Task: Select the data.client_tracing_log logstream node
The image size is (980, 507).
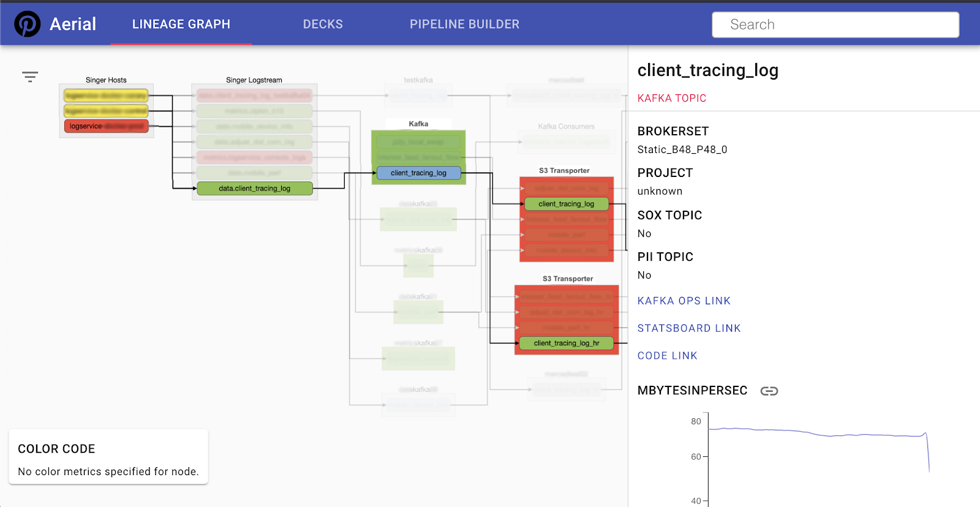Action: 255,189
